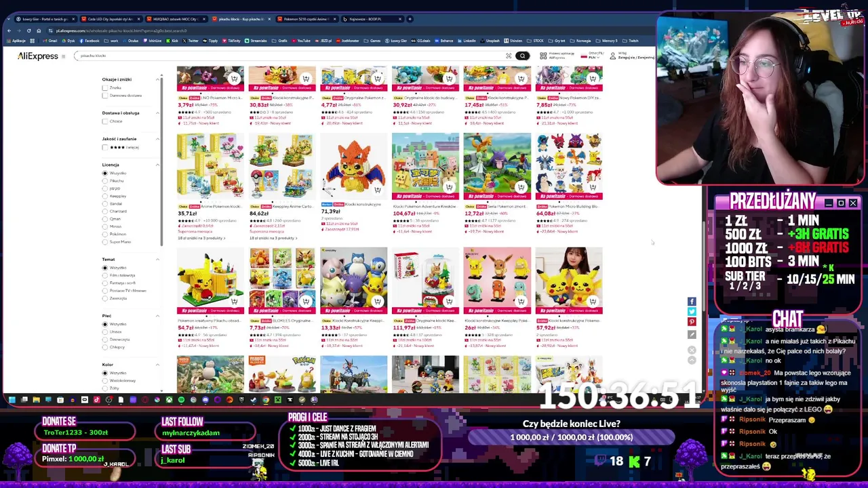The image size is (868, 488).
Task: Select Zwierzęta under Temat
Action: coord(105,298)
